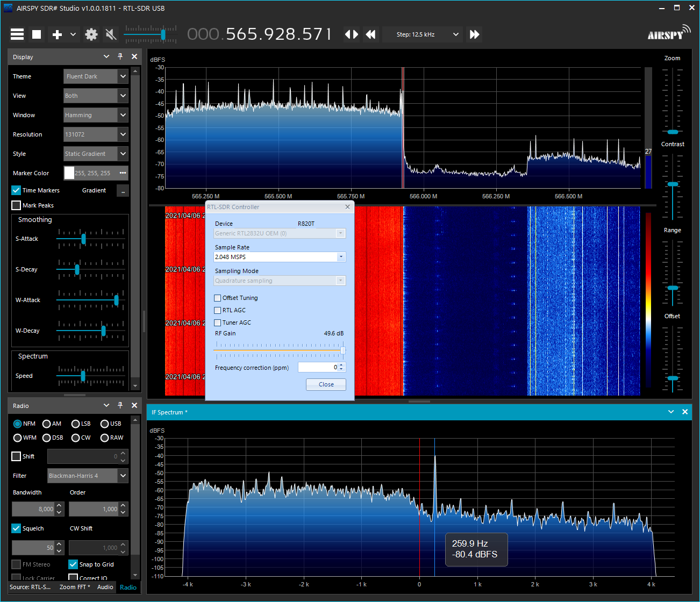Open the hamburger main menu
This screenshot has width=700, height=602.
click(17, 34)
